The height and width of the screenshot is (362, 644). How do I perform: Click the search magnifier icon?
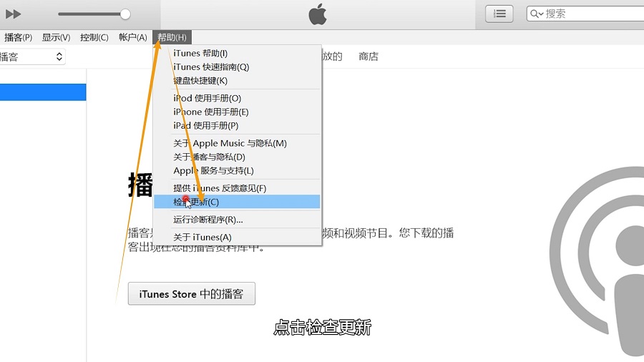tap(535, 14)
